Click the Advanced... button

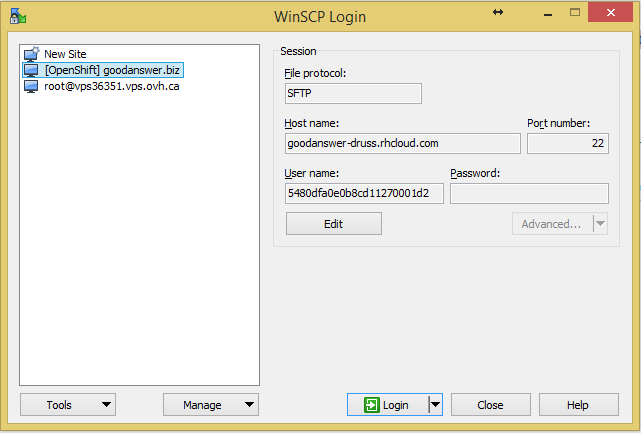pos(552,224)
